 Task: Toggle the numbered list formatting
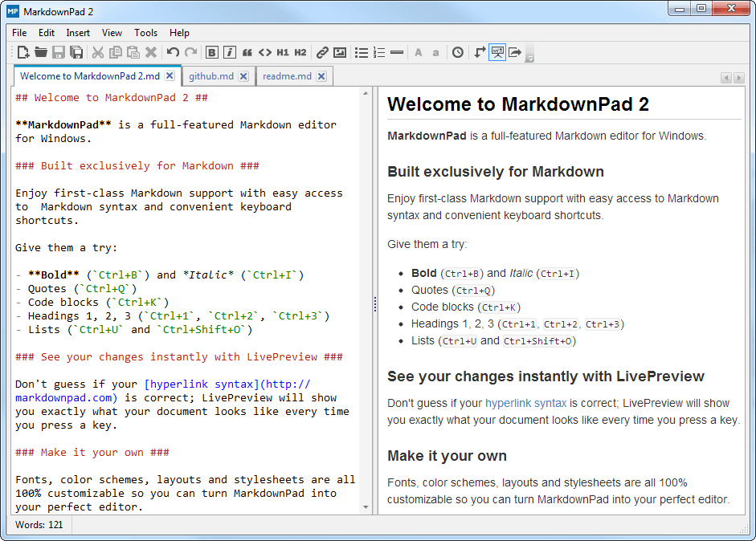coord(378,51)
